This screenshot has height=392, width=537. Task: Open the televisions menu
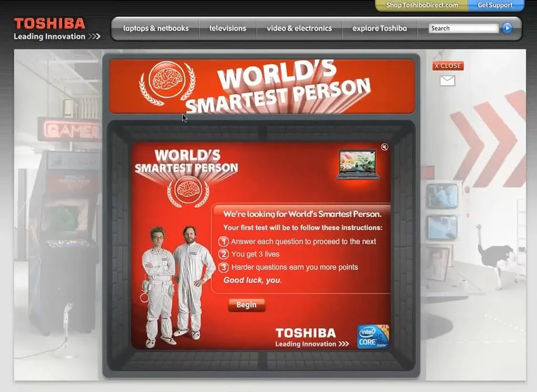point(228,29)
